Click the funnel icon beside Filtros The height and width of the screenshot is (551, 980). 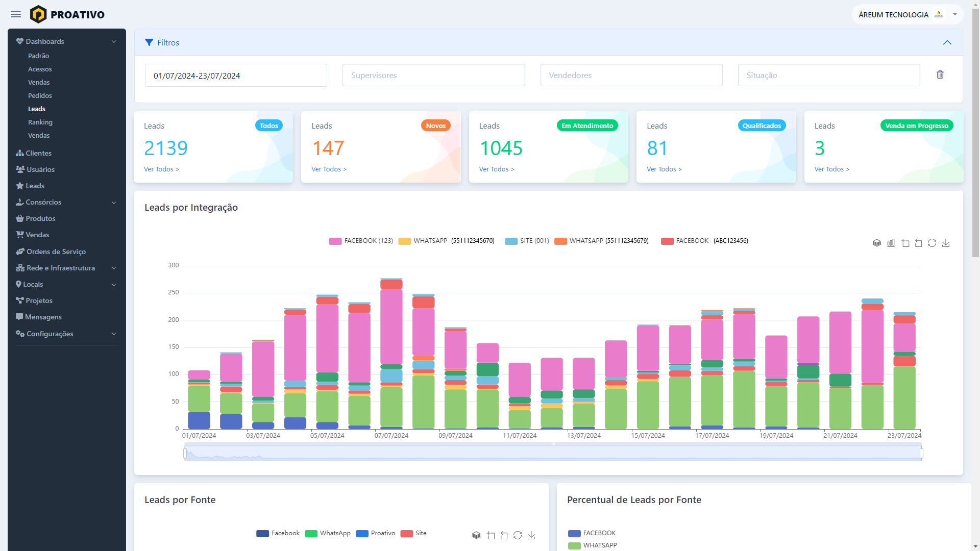pos(149,42)
